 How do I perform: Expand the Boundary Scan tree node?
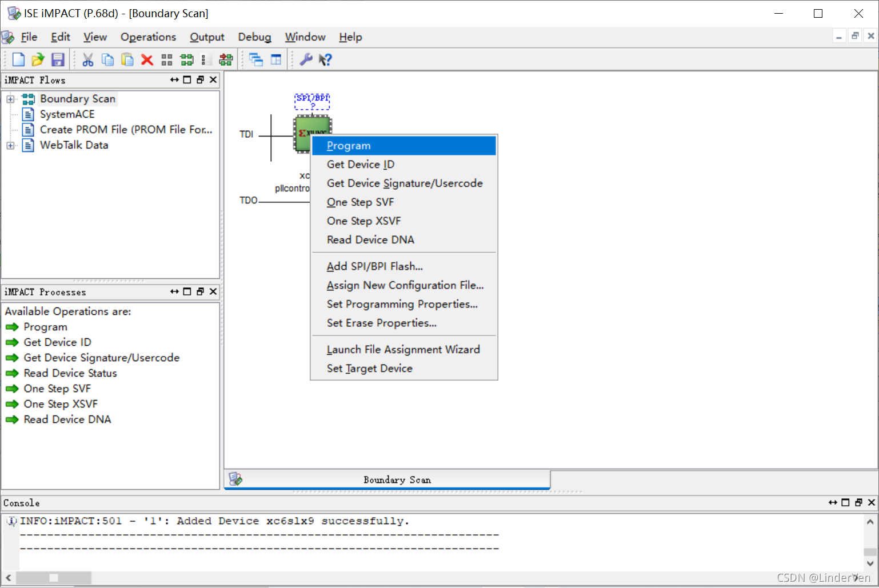click(x=10, y=99)
